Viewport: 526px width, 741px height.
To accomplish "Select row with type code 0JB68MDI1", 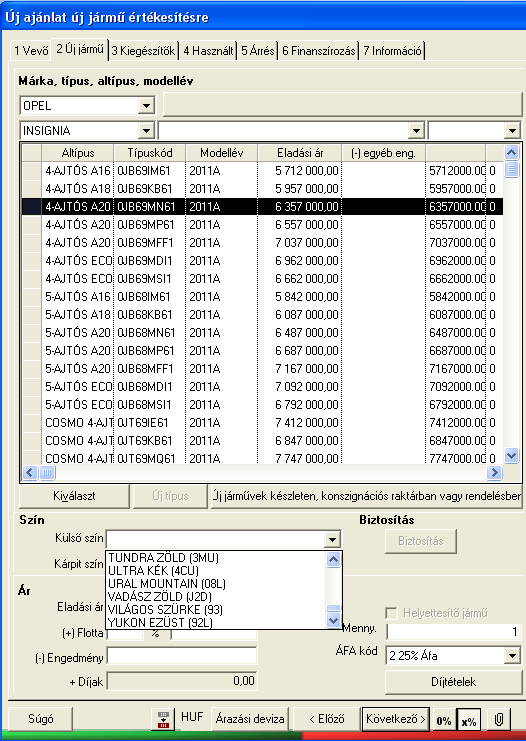I will click(262, 387).
